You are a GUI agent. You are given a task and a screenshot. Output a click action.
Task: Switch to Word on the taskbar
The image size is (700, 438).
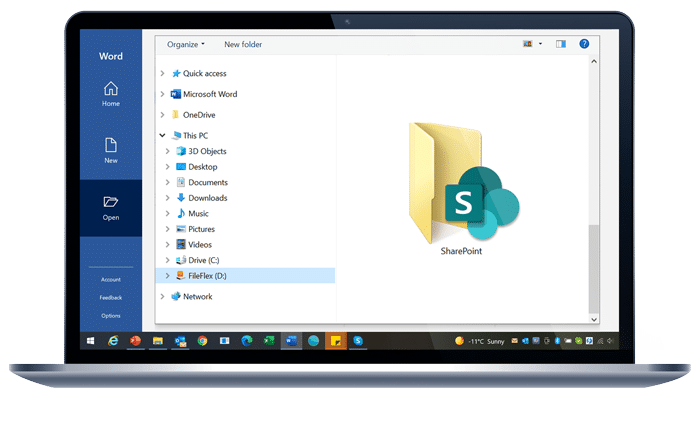(x=291, y=341)
